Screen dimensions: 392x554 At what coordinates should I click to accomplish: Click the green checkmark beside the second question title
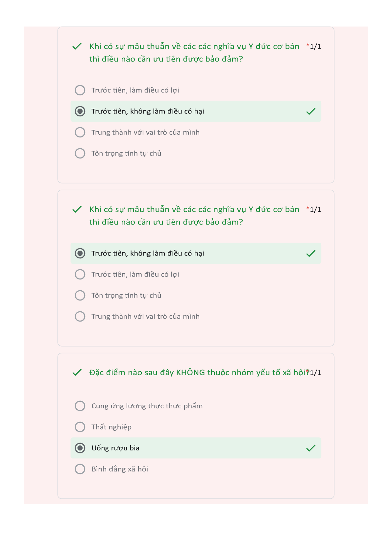77,209
